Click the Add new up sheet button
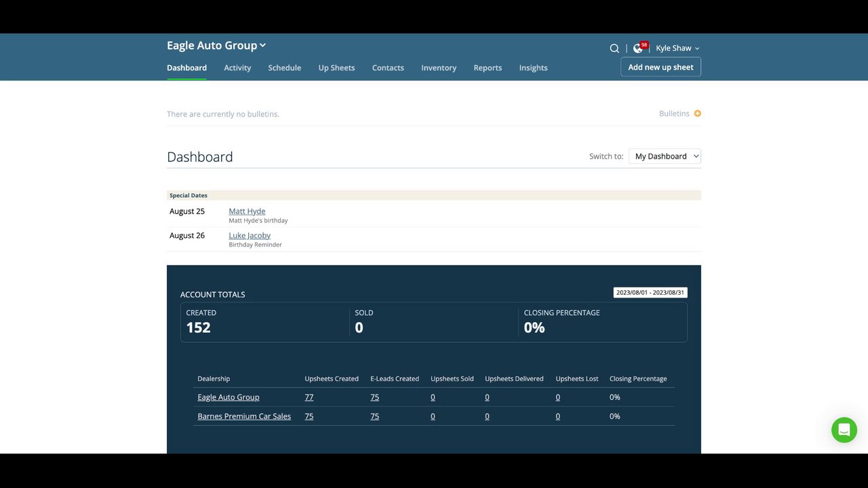Image resolution: width=868 pixels, height=488 pixels. [660, 67]
